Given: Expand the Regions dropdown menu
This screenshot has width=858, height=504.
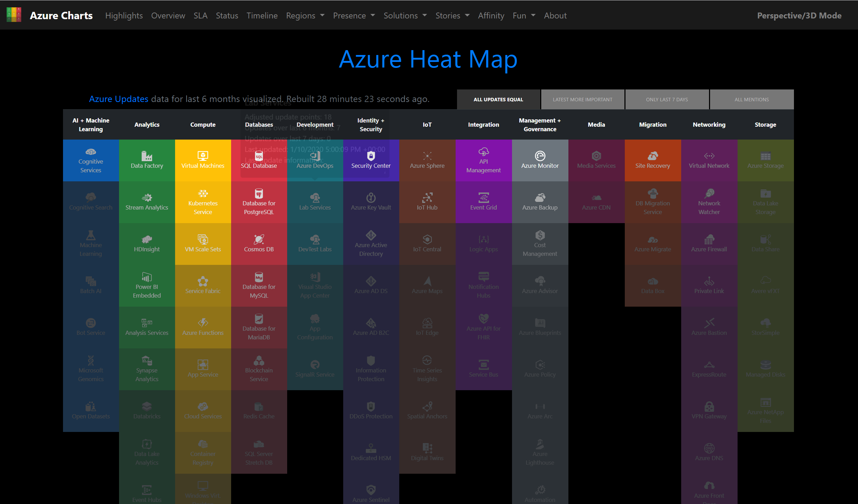Looking at the screenshot, I should (305, 16).
